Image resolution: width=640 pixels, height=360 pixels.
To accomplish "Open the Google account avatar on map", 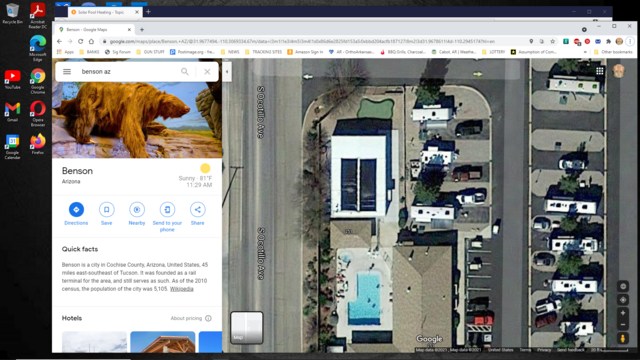I will tap(619, 71).
